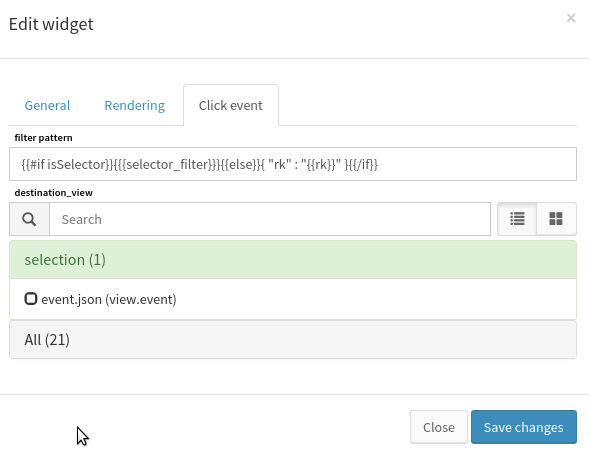Click the selection count text (1)
589x455 pixels.
[x=97, y=260]
